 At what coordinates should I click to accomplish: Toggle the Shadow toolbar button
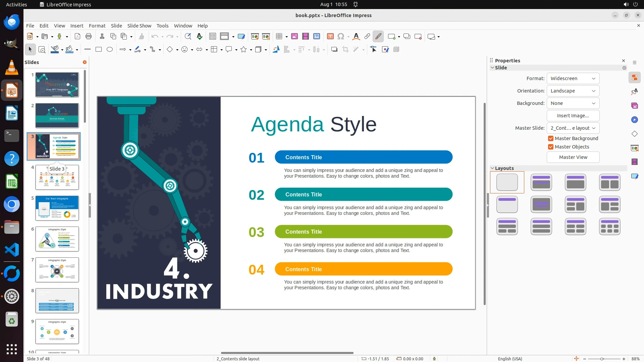click(x=334, y=50)
